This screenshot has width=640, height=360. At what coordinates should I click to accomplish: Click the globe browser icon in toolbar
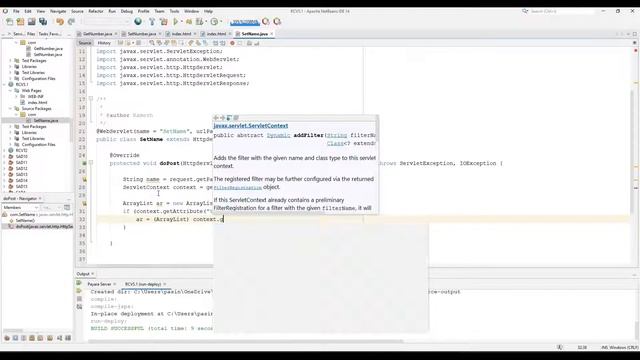(x=138, y=22)
